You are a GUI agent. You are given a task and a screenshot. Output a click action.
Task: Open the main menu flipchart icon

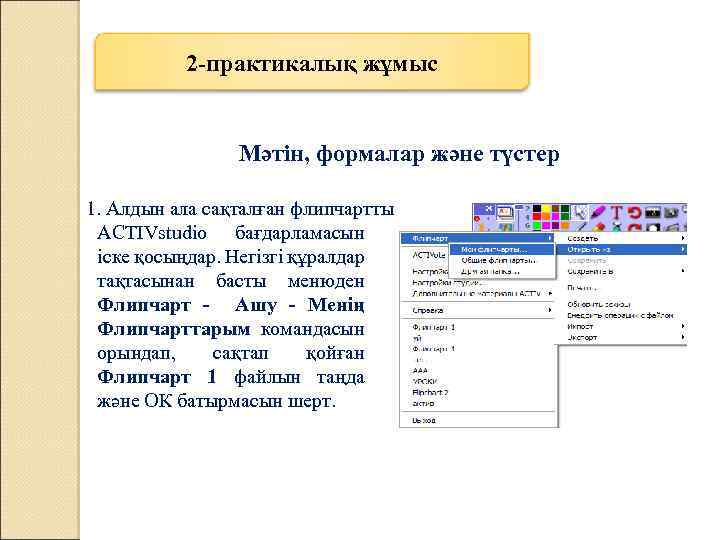click(505, 214)
